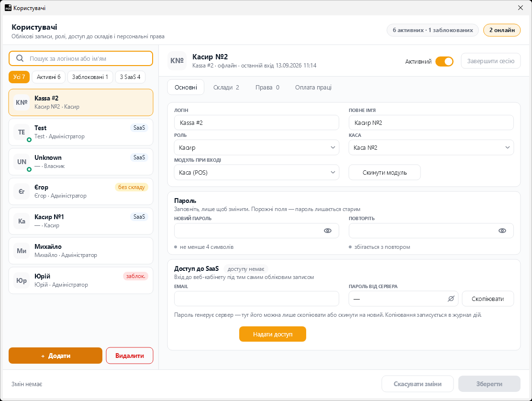Click Скинути модуль button

(x=385, y=172)
